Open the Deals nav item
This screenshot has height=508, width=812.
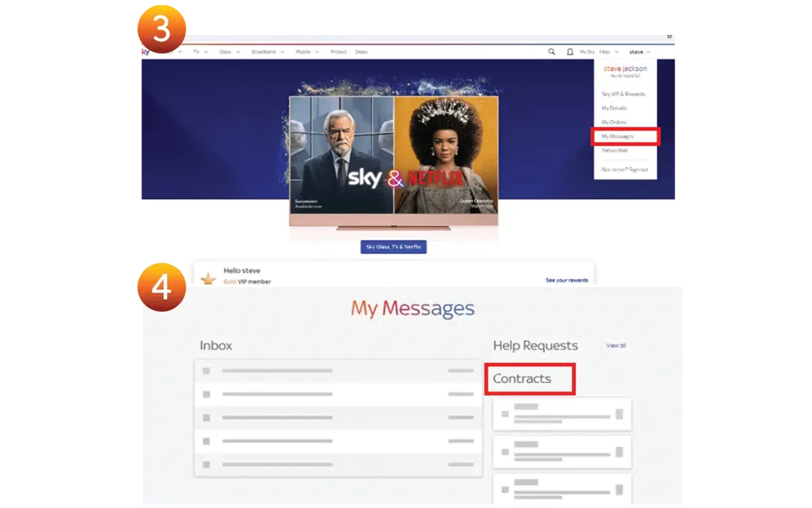coord(361,52)
